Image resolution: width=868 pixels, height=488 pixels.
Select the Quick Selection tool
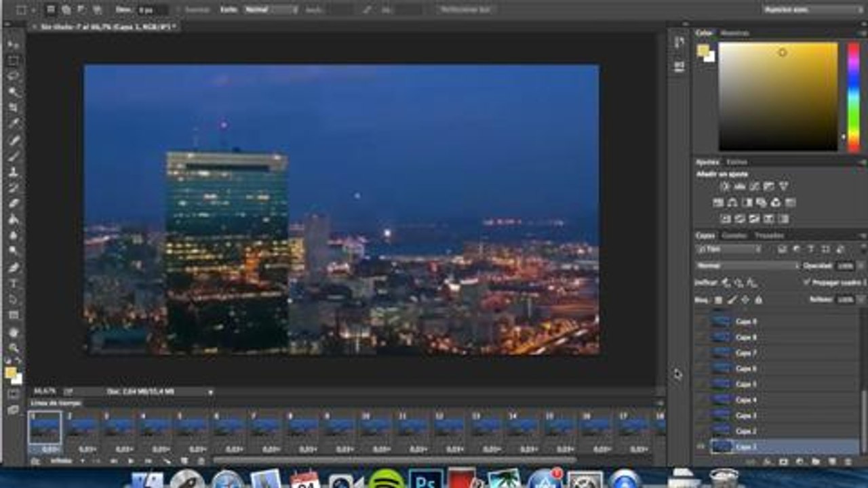[13, 91]
